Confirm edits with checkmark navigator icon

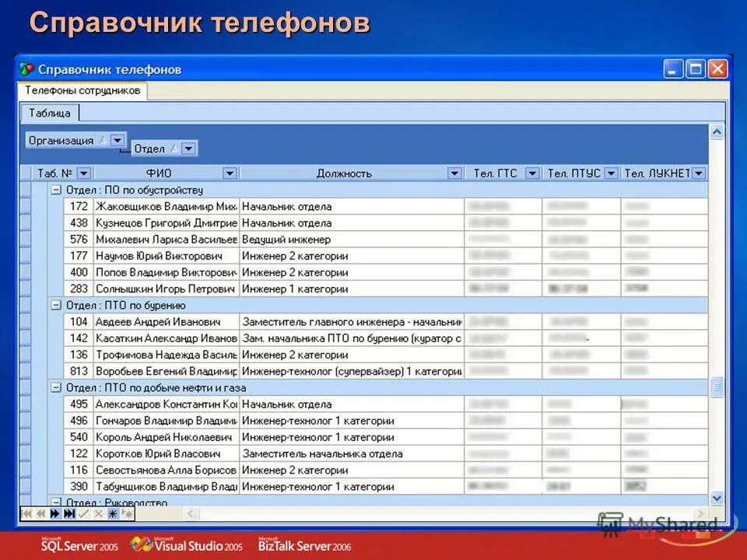pos(83,513)
